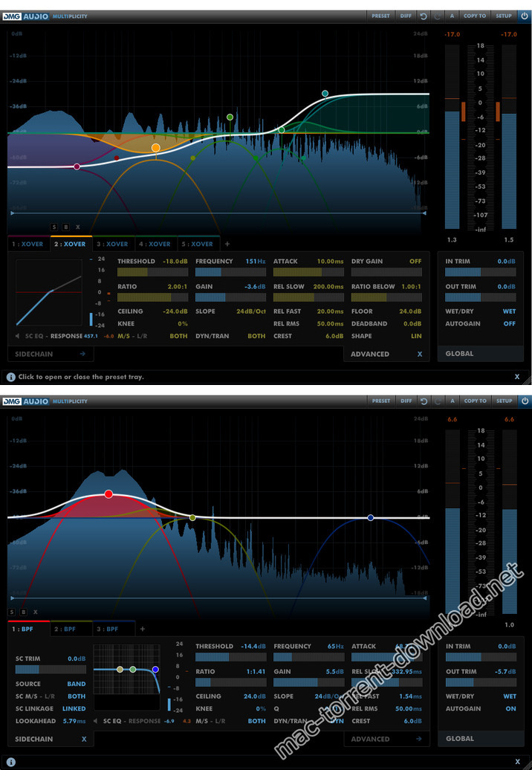Viewport: 532px width, 770px height.
Task: Click bypass B icon below top spectrum
Action: [x=66, y=227]
